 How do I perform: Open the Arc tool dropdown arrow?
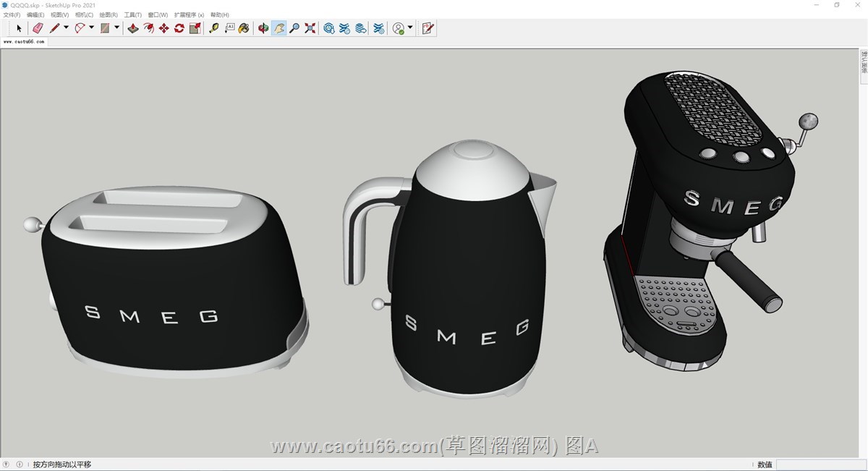(x=91, y=28)
